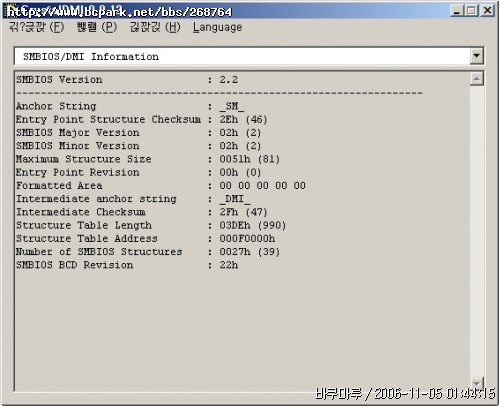Expand the SMBIOS/DMI Information dropdown arrow
500x406 pixels.
click(x=477, y=56)
